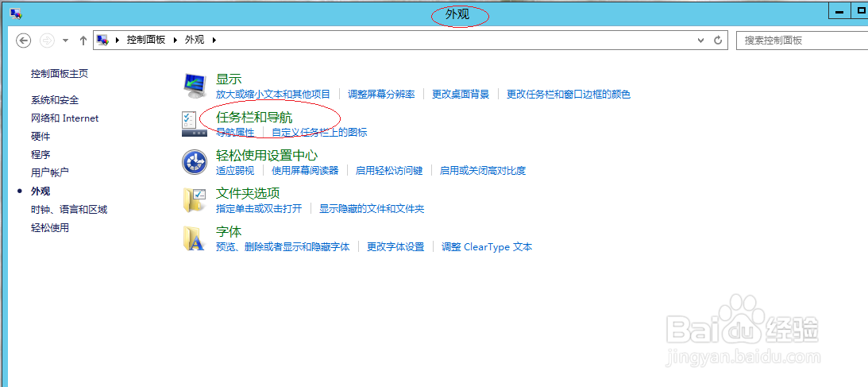Click the Folder Options folder icon

click(195, 200)
